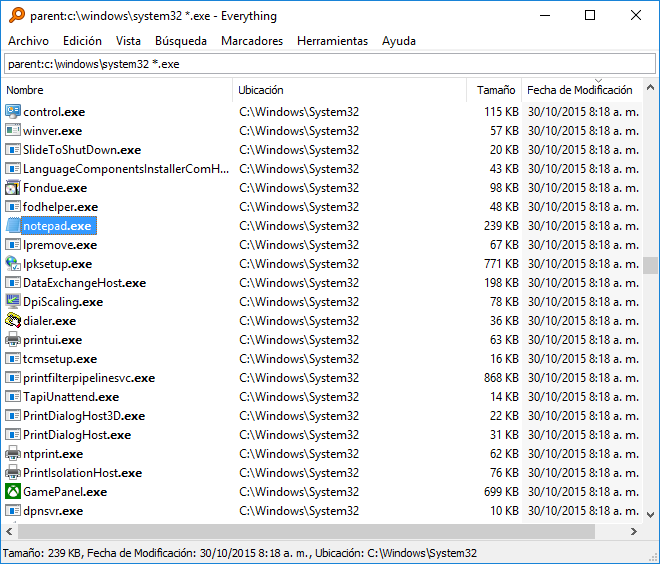The height and width of the screenshot is (564, 660).
Task: Select the dialer.exe telephone icon
Action: point(13,321)
